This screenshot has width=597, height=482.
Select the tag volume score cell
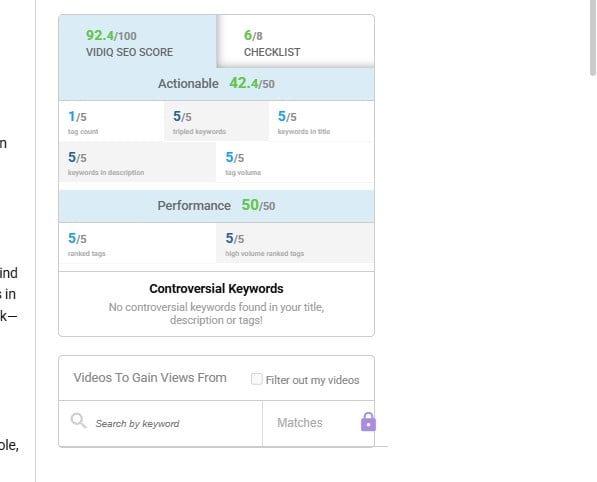[x=295, y=162]
